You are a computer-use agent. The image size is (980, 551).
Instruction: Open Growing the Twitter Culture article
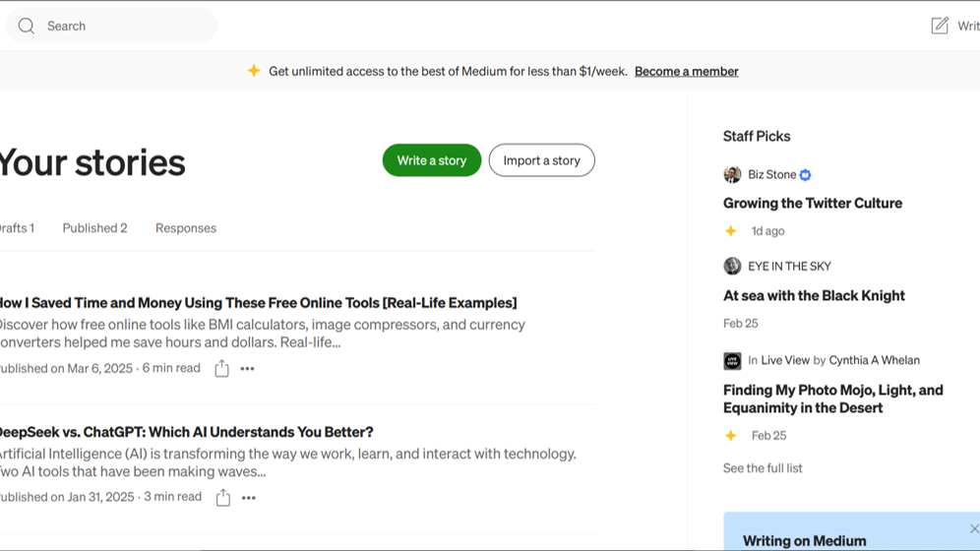click(x=813, y=203)
